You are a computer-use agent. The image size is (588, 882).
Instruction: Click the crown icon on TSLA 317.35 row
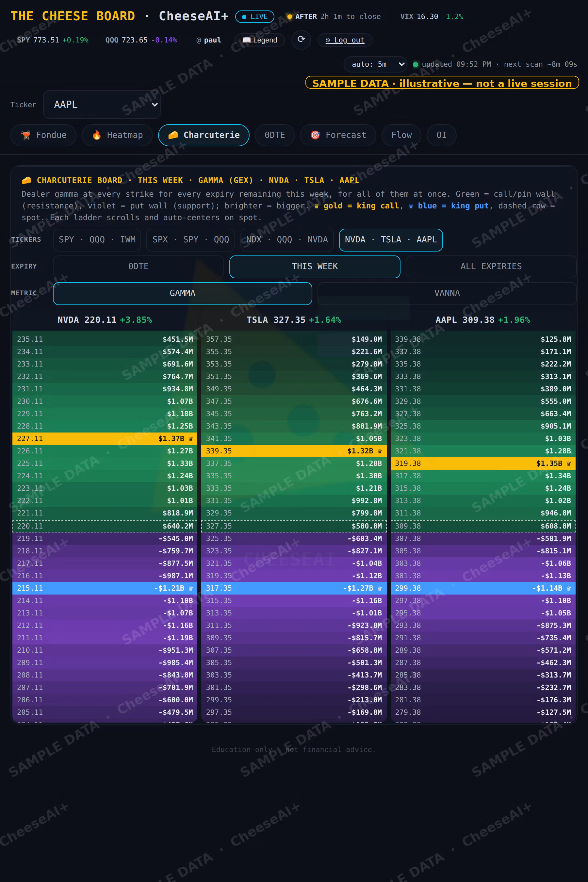[x=380, y=588]
